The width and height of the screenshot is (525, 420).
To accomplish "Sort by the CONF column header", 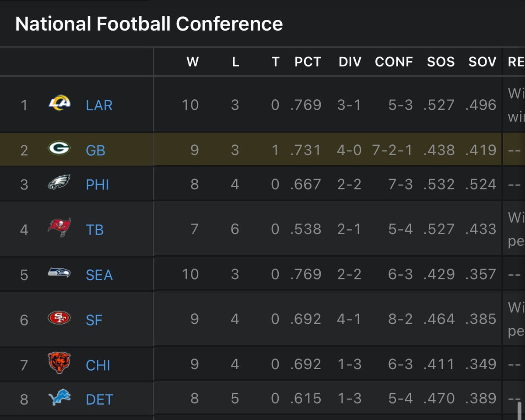I will (394, 62).
